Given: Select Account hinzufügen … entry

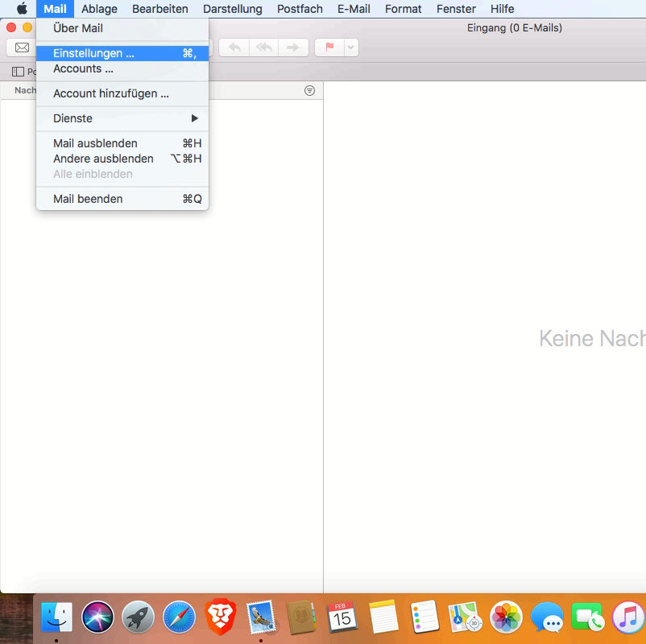Looking at the screenshot, I should coord(122,93).
